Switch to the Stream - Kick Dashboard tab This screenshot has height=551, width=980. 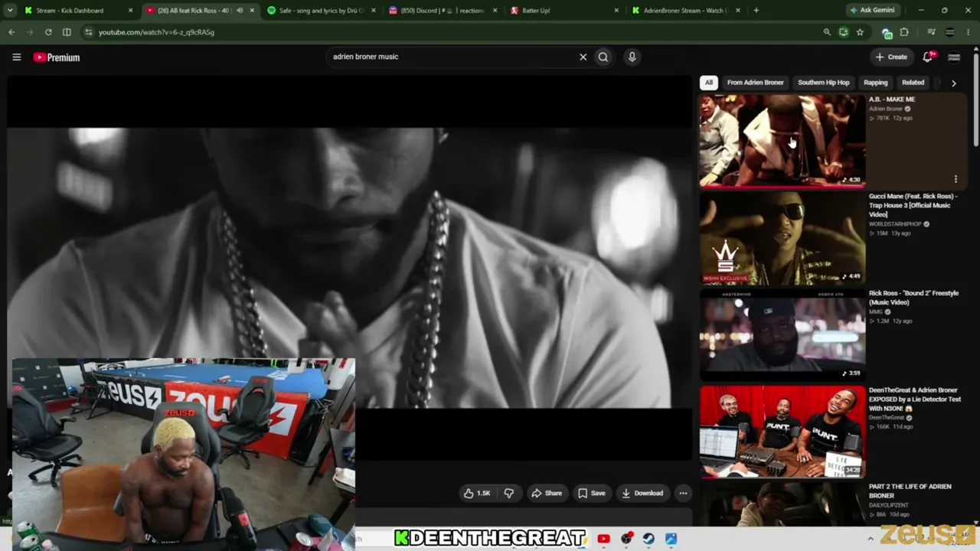[70, 11]
